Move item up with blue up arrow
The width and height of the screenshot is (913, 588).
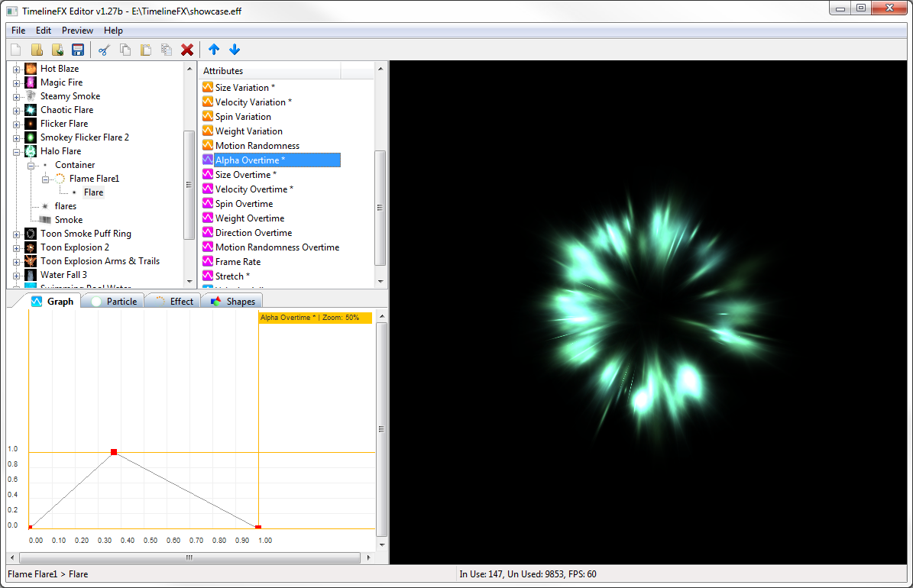tap(214, 50)
